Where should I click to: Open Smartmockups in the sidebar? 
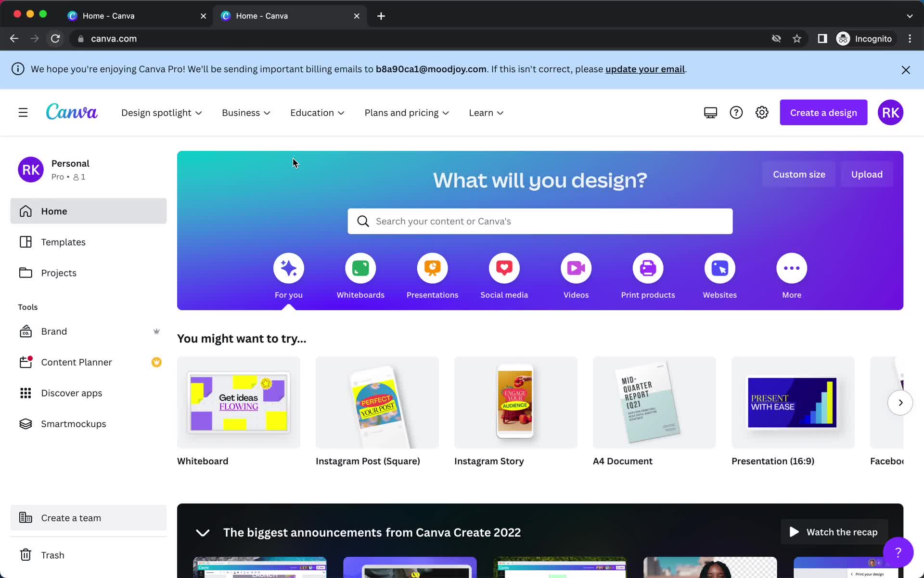tap(89, 424)
